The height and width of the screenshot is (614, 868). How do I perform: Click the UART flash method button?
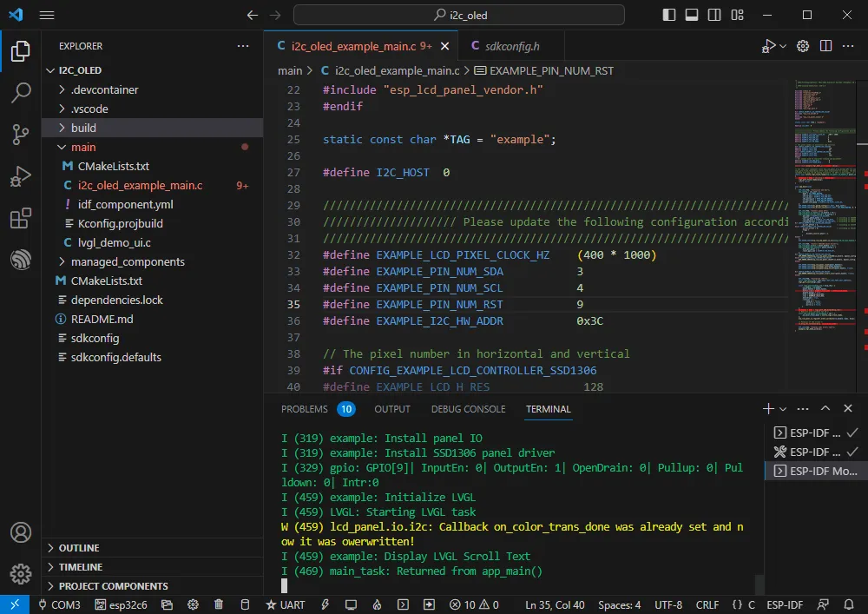(285, 604)
